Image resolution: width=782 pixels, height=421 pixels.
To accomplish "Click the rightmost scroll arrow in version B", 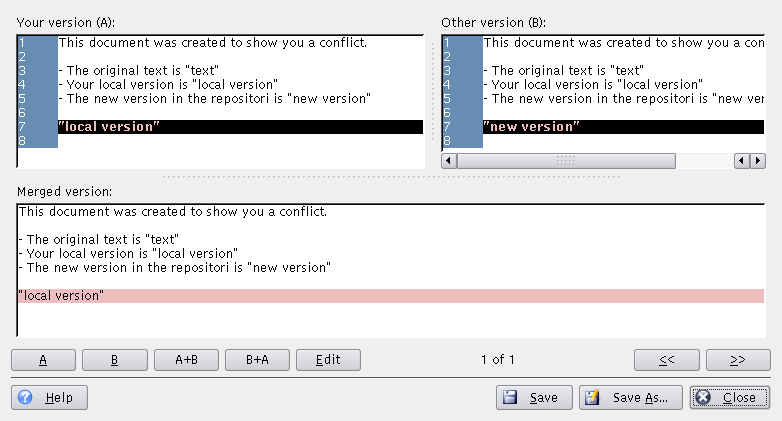I will pos(758,161).
